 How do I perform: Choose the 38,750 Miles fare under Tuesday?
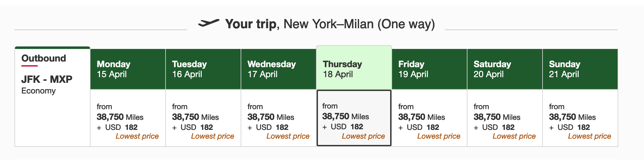195,117
